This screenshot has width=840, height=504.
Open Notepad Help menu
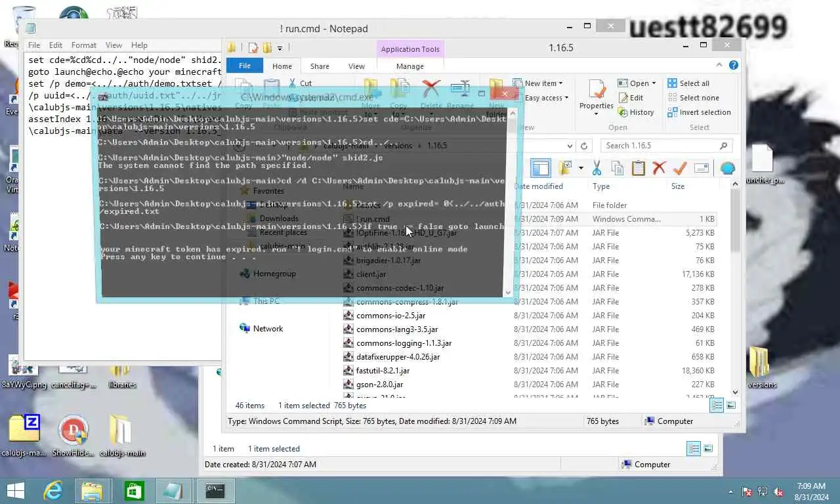click(x=139, y=45)
